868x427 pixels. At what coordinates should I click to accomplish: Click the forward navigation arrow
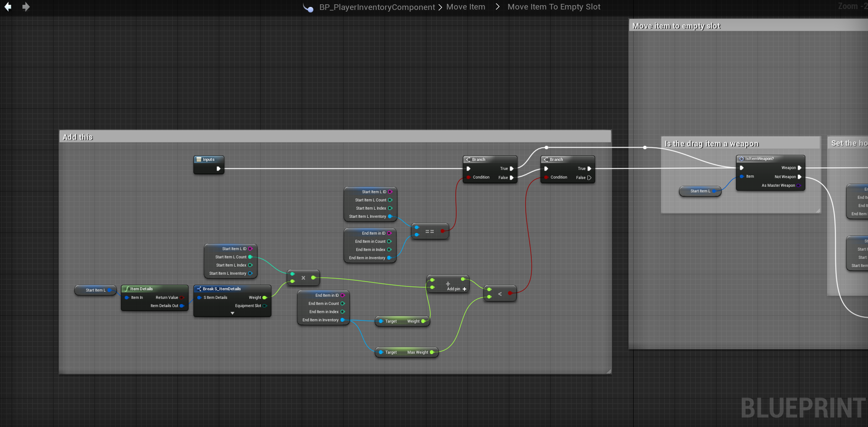click(26, 7)
